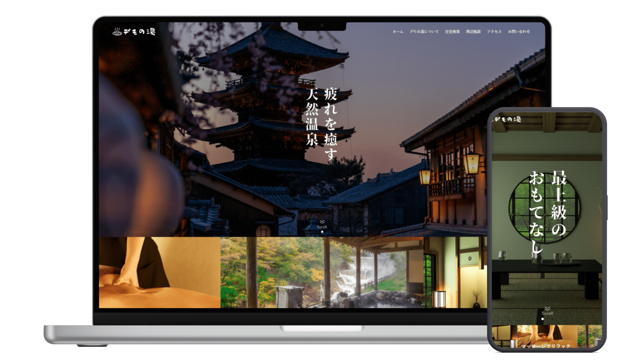Open the ホーム navigation link
644x362 pixels.
(x=398, y=32)
